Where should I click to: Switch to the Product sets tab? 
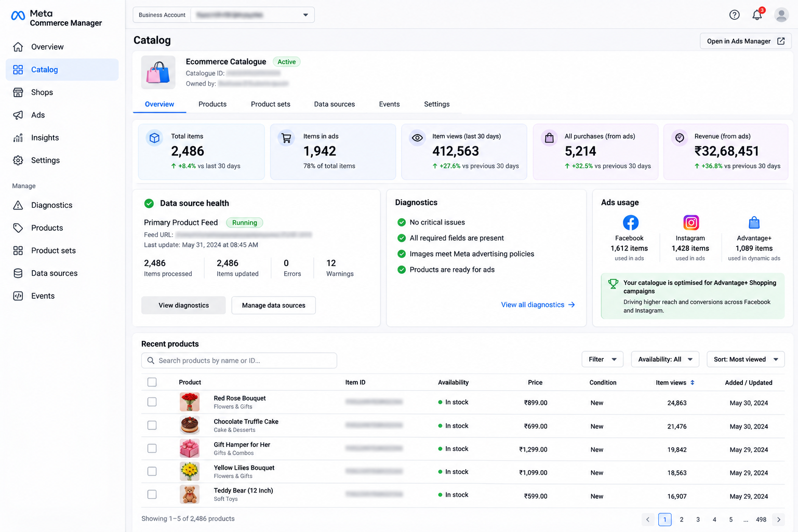point(271,104)
